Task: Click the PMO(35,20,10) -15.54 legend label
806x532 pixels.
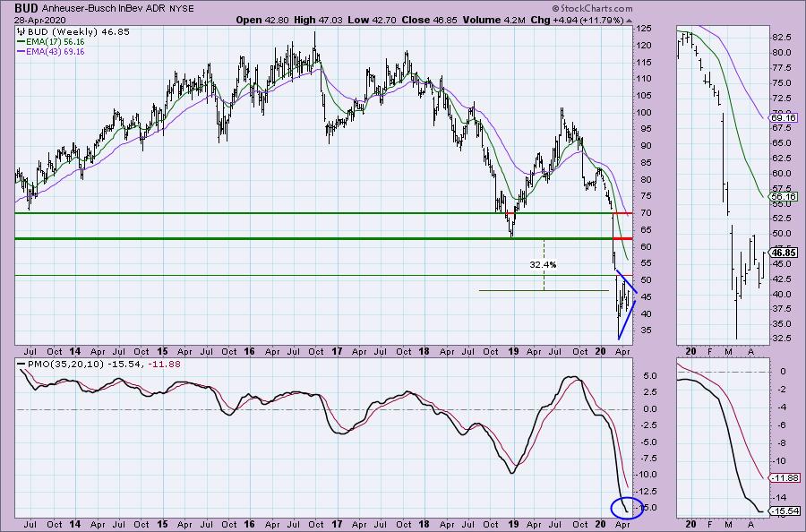Action: [x=85, y=364]
